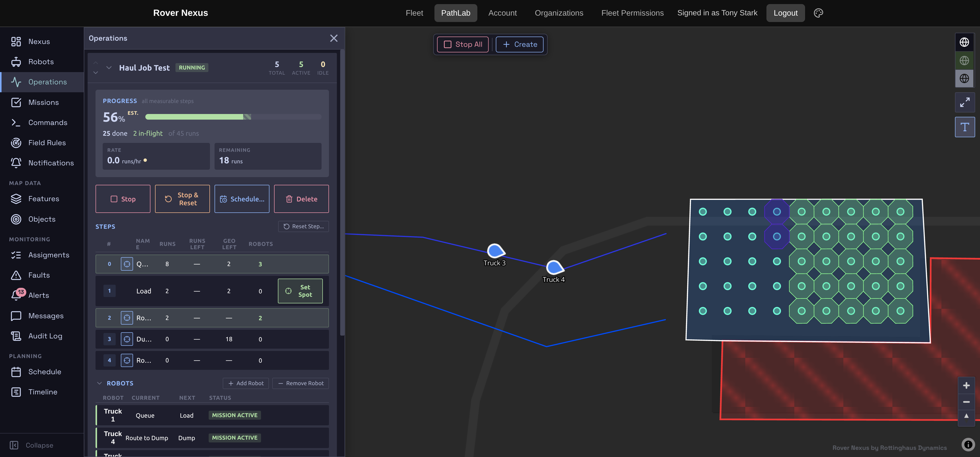Click target icon of step 0 Queue
The height and width of the screenshot is (457, 980).
127,264
